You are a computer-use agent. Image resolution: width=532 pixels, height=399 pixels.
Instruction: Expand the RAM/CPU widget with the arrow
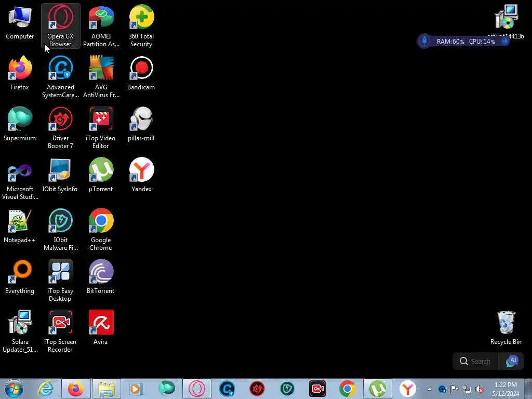pyautogui.click(x=504, y=42)
